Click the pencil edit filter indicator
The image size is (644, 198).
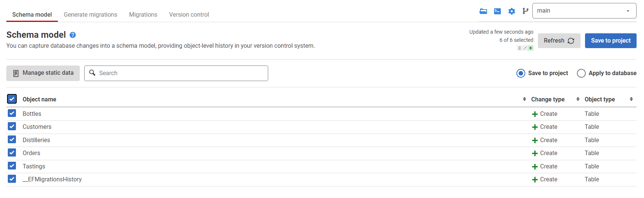coord(525,48)
